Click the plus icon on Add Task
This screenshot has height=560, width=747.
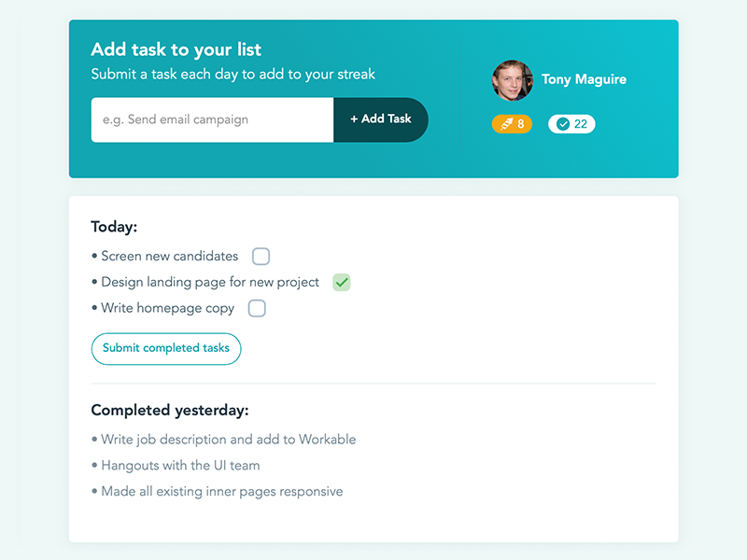tap(355, 119)
